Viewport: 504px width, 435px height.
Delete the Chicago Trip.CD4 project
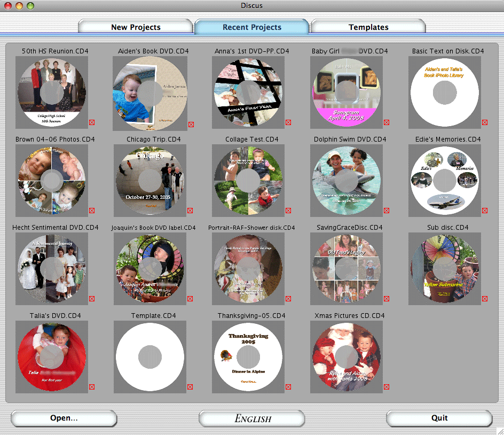190,211
